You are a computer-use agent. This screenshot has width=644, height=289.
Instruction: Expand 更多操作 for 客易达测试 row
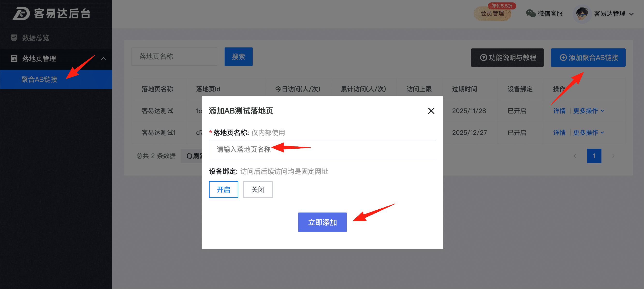pyautogui.click(x=588, y=111)
